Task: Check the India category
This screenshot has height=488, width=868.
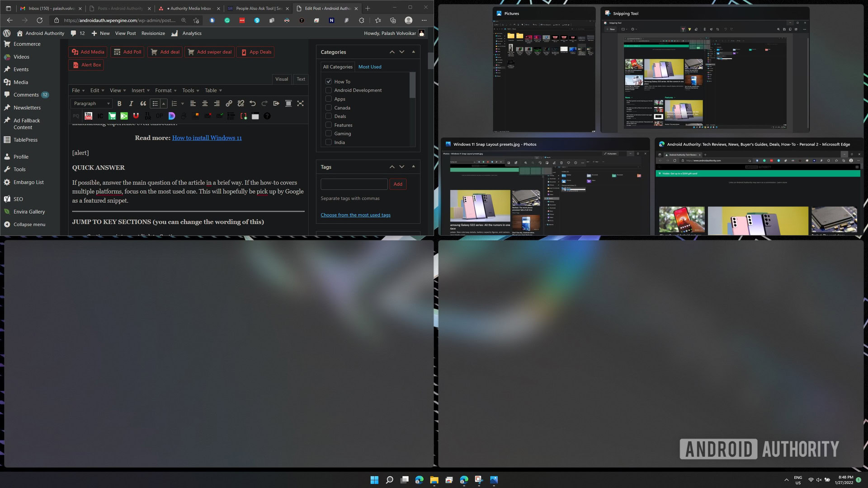Action: pos(329,142)
